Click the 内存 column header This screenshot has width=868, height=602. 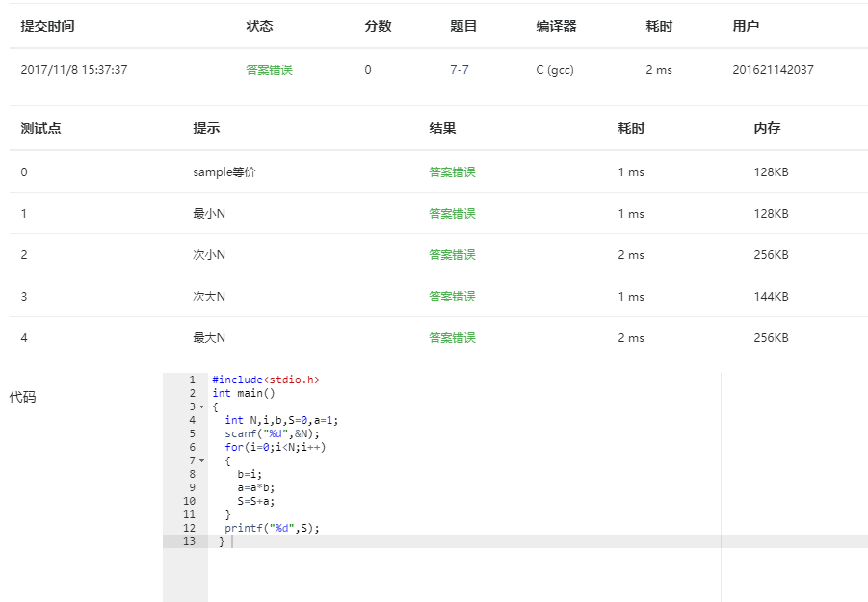[767, 128]
